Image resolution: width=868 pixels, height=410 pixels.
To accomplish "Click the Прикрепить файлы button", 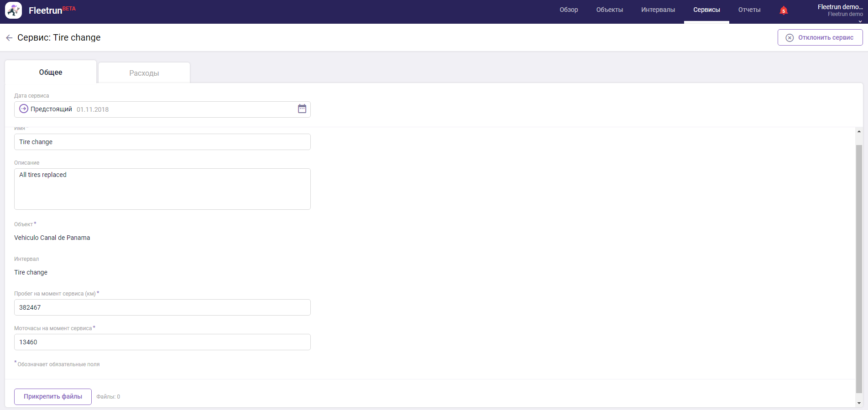I will point(53,397).
